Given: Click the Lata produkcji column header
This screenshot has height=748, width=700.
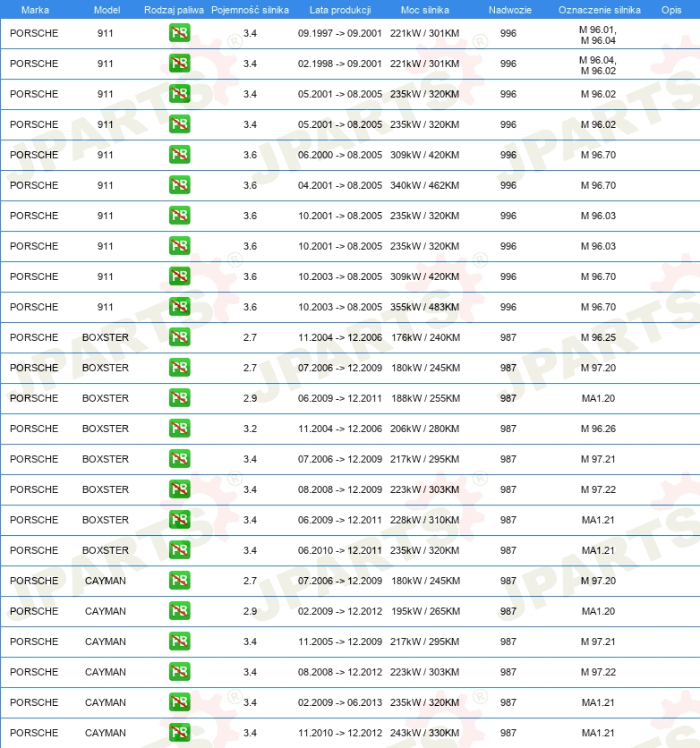Looking at the screenshot, I should (x=340, y=10).
